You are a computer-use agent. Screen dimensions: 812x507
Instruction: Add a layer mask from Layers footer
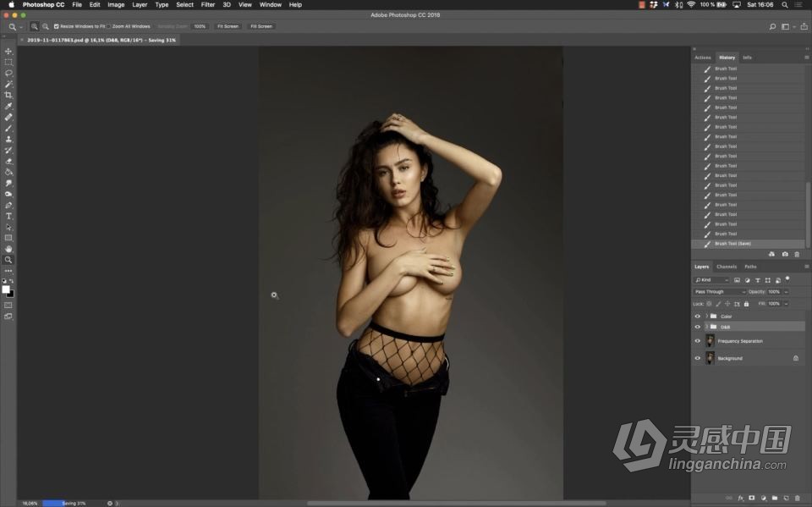[751, 498]
